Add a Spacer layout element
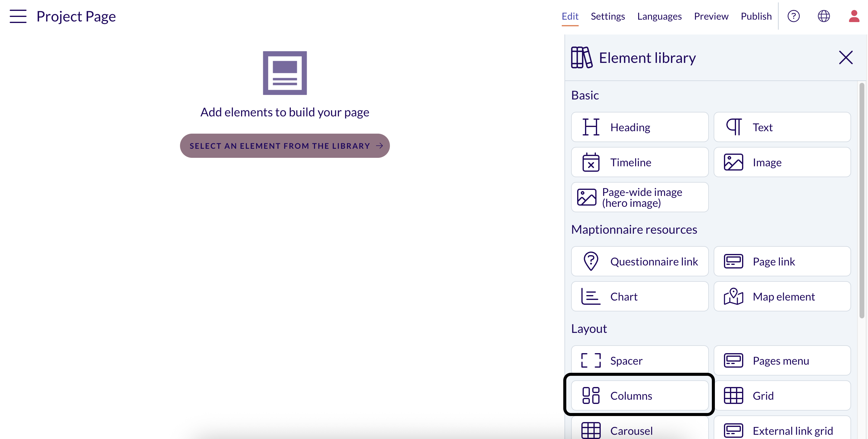 640,361
